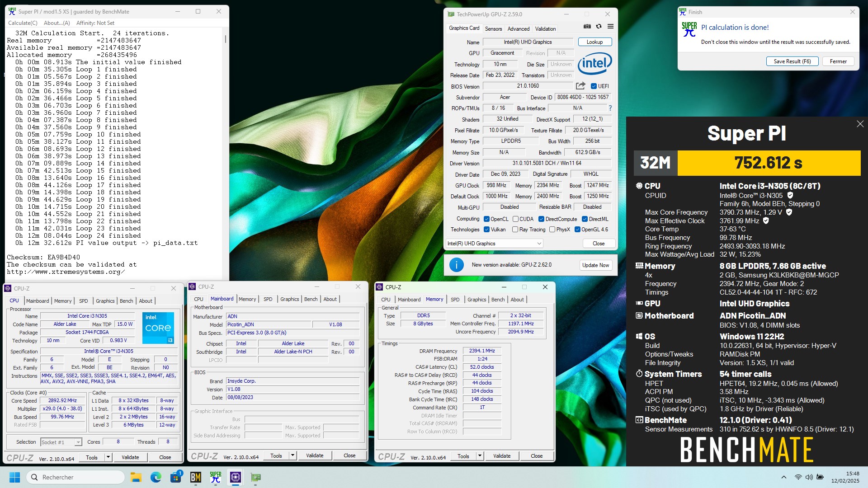Click the Intel logo in GPU-Z

pyautogui.click(x=594, y=63)
